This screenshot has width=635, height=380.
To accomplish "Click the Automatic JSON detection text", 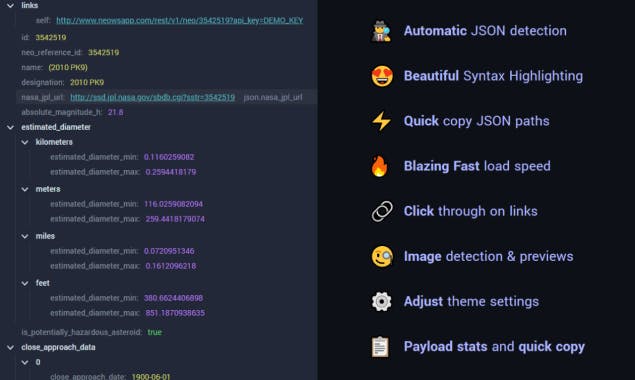I will 485,31.
